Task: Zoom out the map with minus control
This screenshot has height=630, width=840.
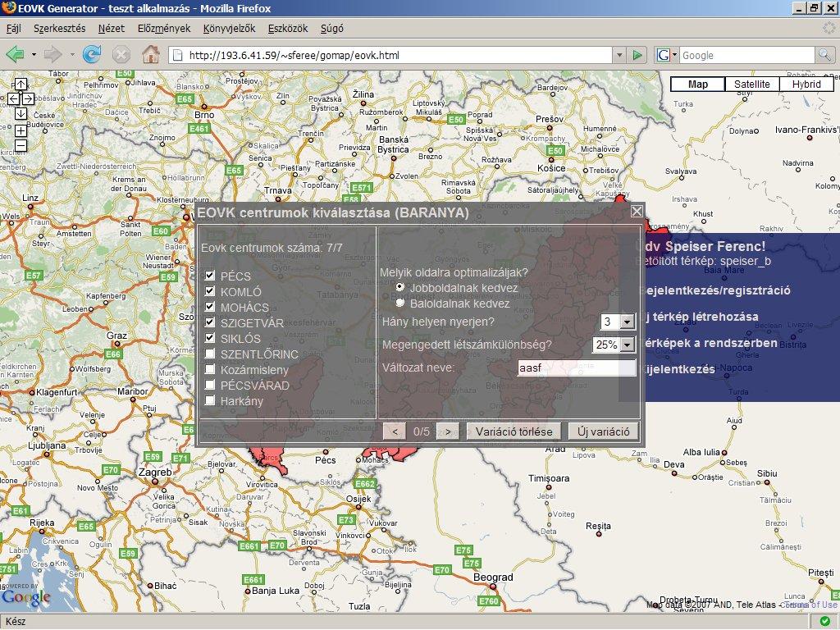Action: point(21,146)
